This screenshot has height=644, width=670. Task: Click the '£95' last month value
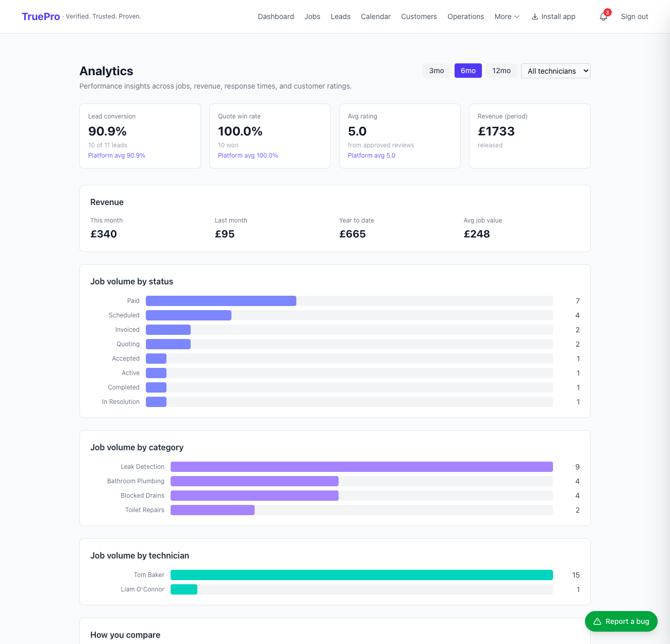225,234
